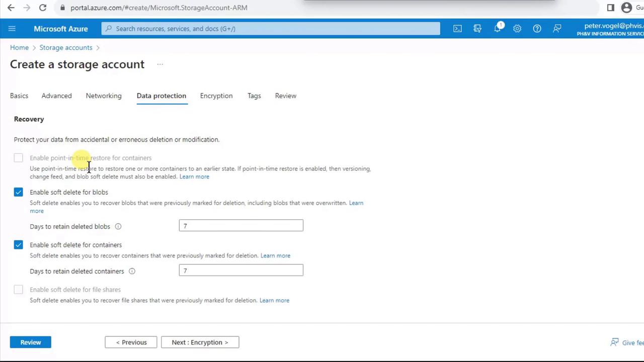The height and width of the screenshot is (362, 644).
Task: Click the browser address bar URL
Action: [159, 8]
